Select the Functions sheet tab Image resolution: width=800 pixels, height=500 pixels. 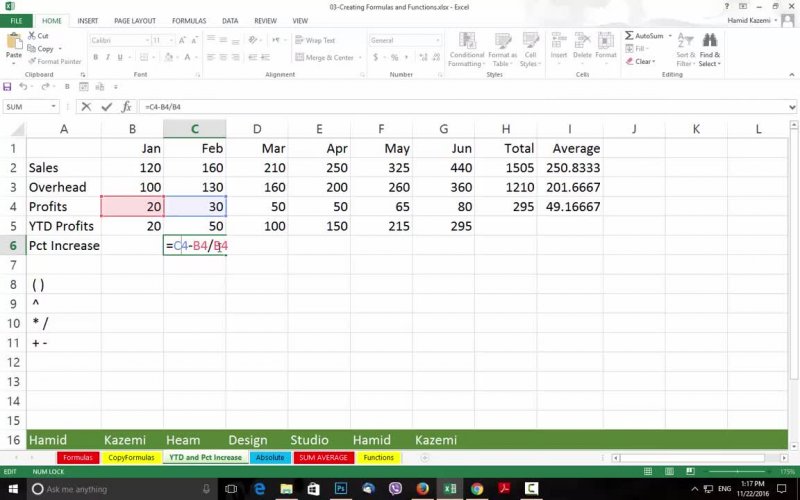pyautogui.click(x=378, y=457)
